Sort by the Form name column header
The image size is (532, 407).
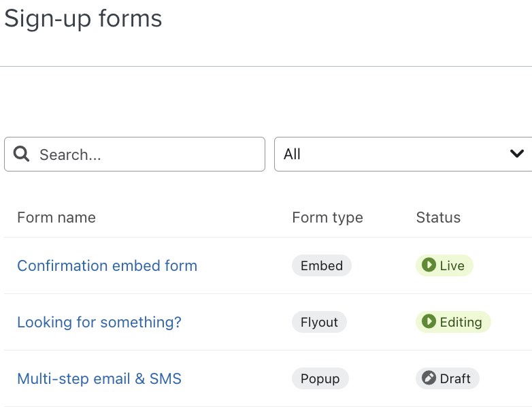coord(56,217)
